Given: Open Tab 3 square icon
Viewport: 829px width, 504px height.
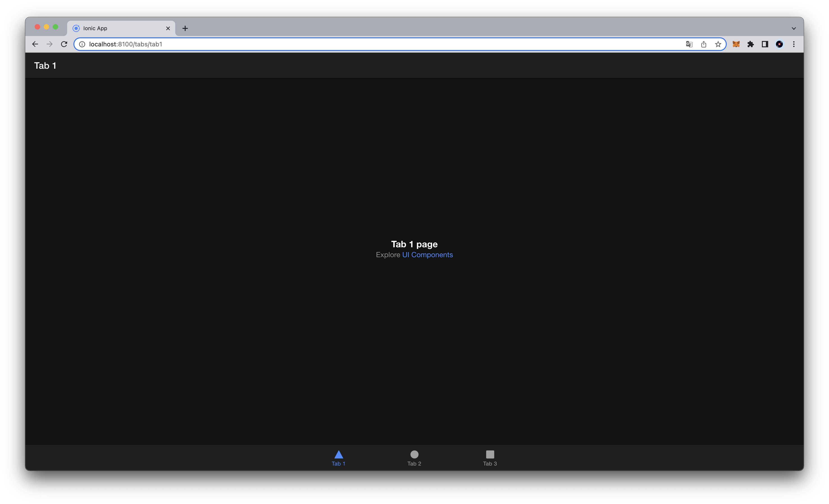Looking at the screenshot, I should tap(490, 454).
